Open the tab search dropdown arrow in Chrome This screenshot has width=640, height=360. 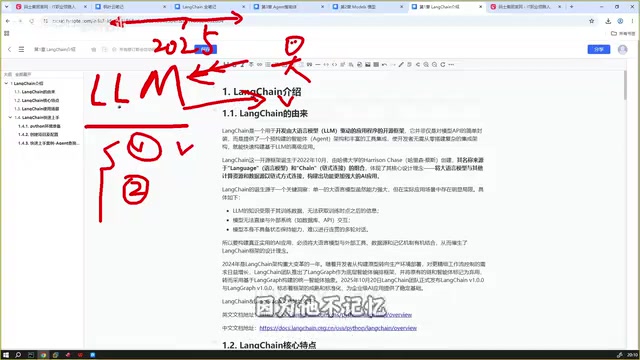click(x=6, y=7)
